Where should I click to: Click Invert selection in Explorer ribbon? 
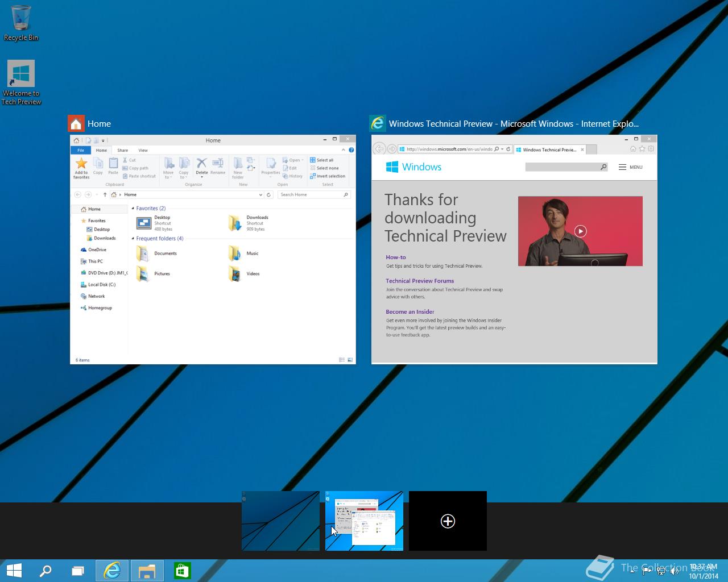click(328, 176)
